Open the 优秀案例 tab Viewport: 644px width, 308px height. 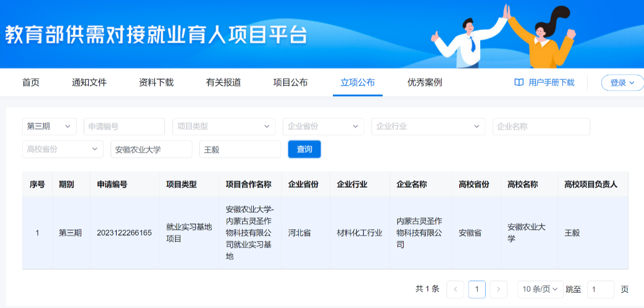click(425, 83)
